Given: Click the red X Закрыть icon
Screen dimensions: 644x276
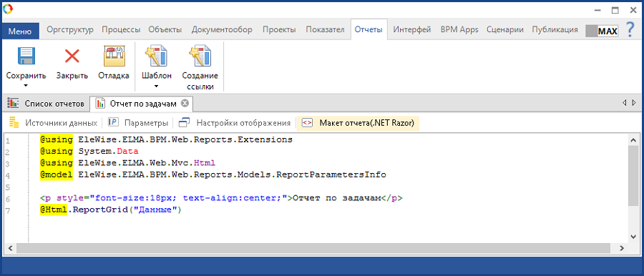Looking at the screenshot, I should point(72,56).
